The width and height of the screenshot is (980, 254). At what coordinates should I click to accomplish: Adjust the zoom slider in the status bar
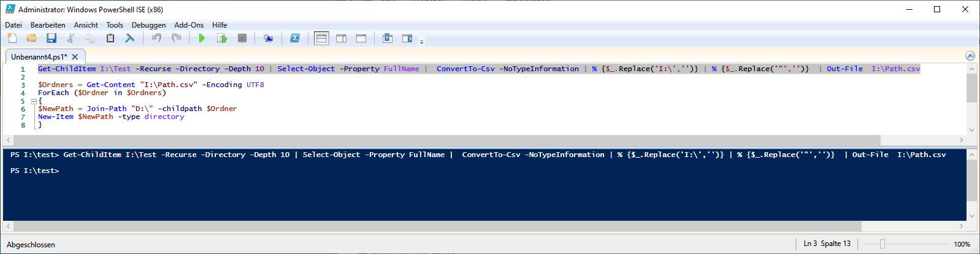pos(882,244)
